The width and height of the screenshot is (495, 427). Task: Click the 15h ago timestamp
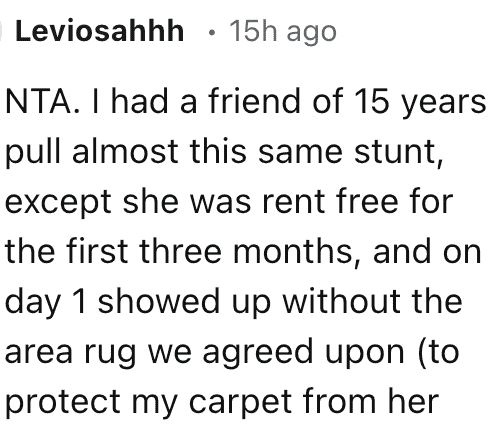coord(282,32)
